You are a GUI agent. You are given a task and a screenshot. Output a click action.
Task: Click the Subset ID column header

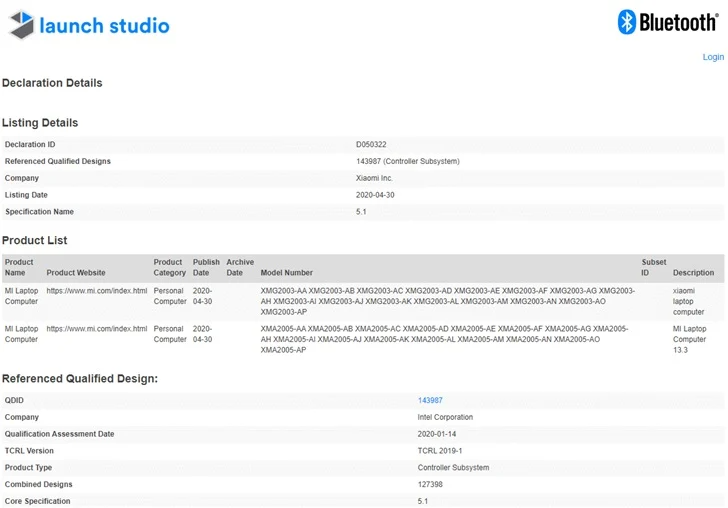653,267
